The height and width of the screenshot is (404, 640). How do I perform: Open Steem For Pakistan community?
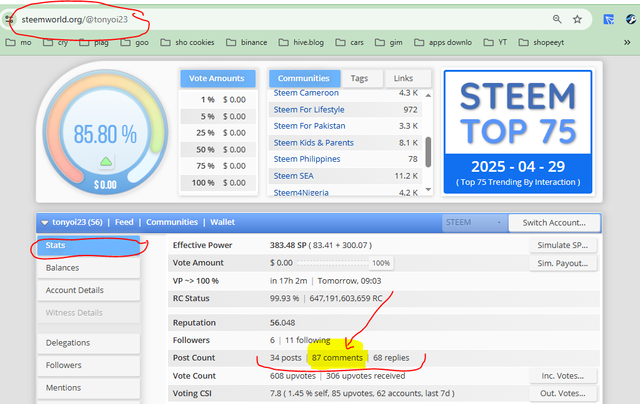pyautogui.click(x=309, y=126)
